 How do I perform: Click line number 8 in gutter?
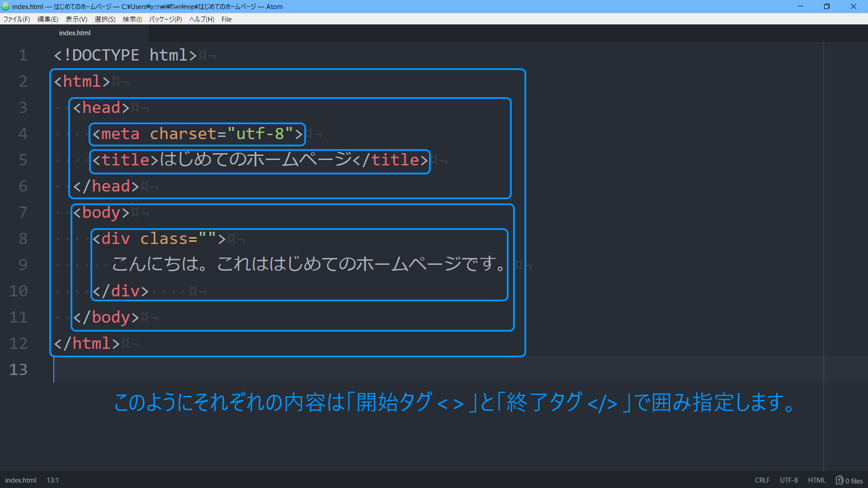(23, 239)
